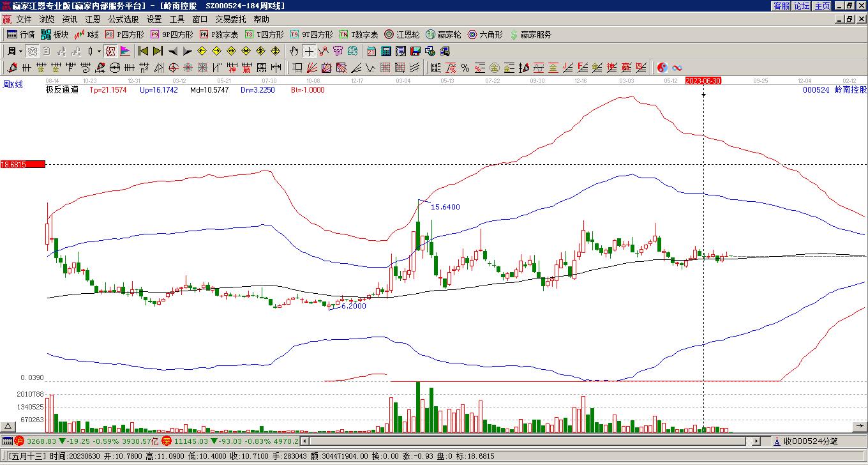This screenshot has width=868, height=465.
Task: Switch to the K线 candlestick chart
Action: tap(87, 34)
